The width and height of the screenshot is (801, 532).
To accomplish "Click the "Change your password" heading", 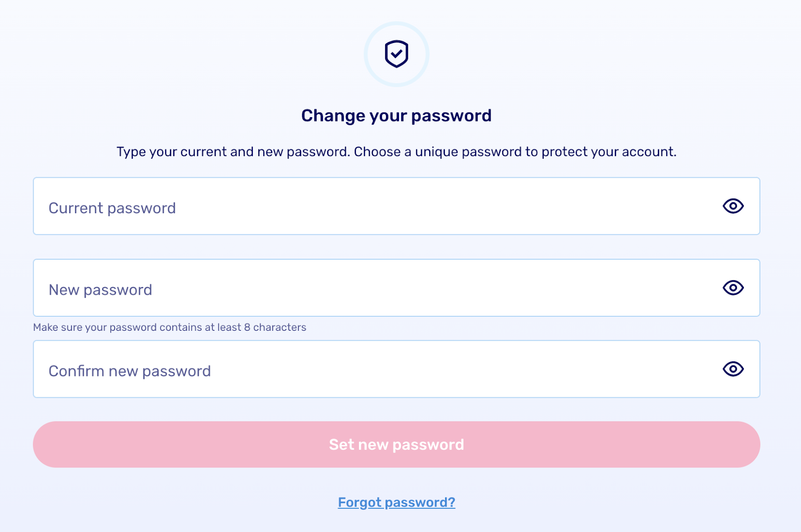I will click(x=396, y=116).
